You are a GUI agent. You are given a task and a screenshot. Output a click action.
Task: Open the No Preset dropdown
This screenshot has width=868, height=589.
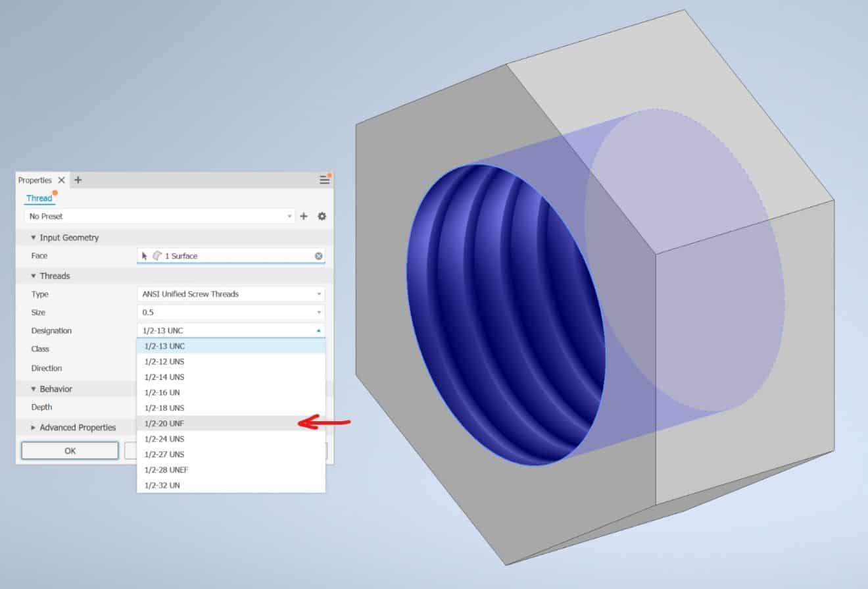pos(160,216)
